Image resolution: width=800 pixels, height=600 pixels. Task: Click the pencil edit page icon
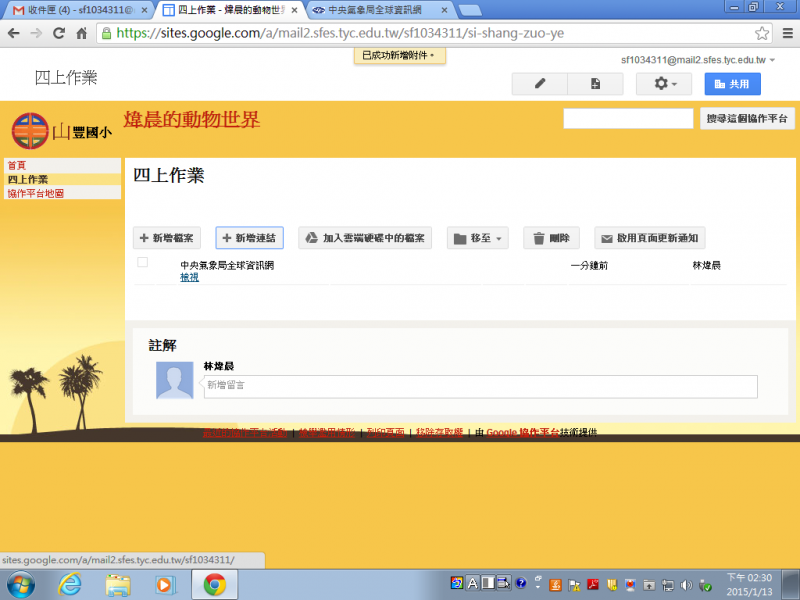[540, 84]
